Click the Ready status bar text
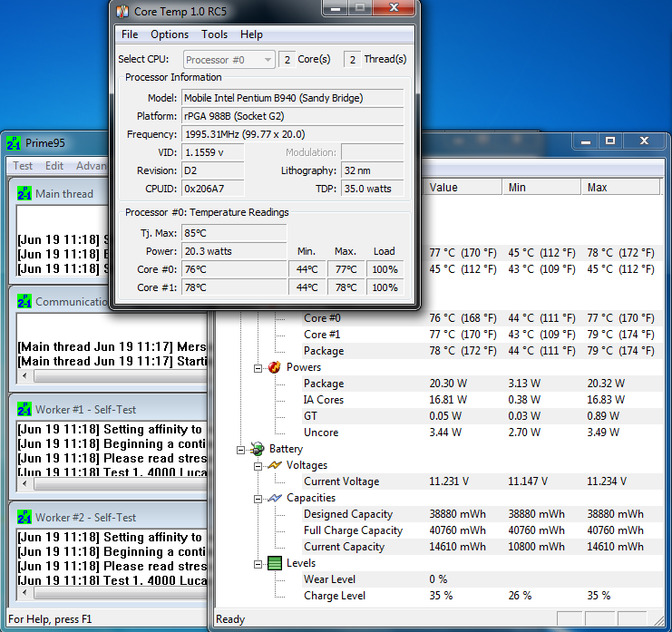 (x=230, y=619)
